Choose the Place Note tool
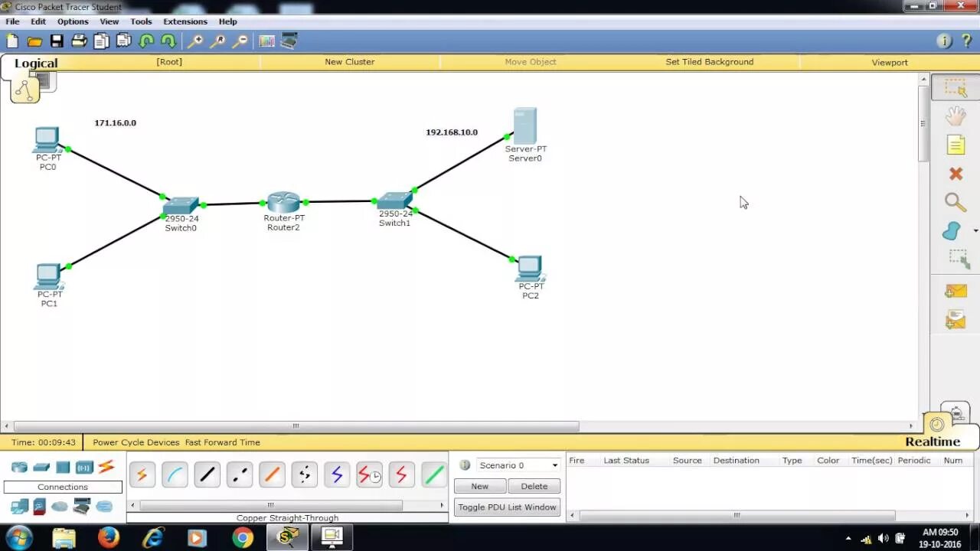The width and height of the screenshot is (980, 551). click(955, 145)
